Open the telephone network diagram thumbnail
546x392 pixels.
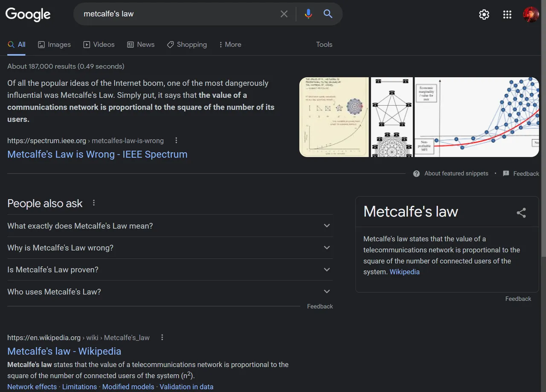click(x=392, y=117)
